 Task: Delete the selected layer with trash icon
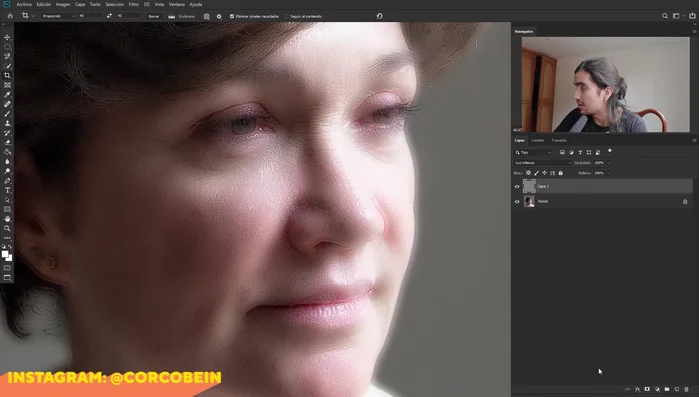(687, 389)
